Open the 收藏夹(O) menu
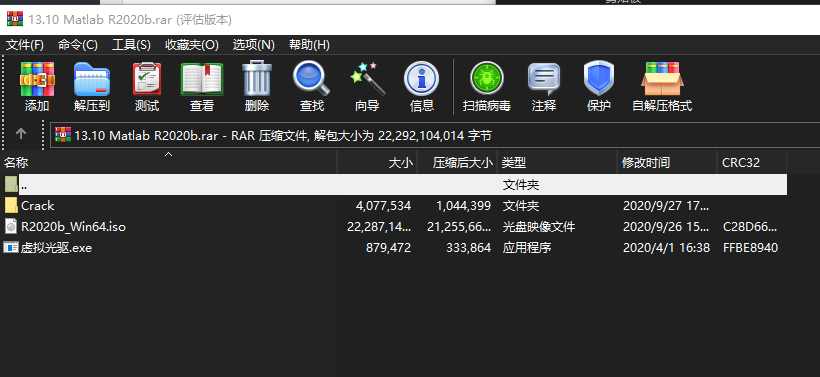Image resolution: width=820 pixels, height=377 pixels. tap(191, 45)
